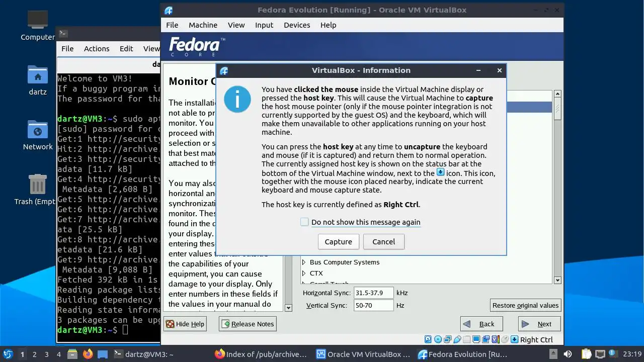
Task: Expand the CTX monitor entry
Action: [304, 273]
